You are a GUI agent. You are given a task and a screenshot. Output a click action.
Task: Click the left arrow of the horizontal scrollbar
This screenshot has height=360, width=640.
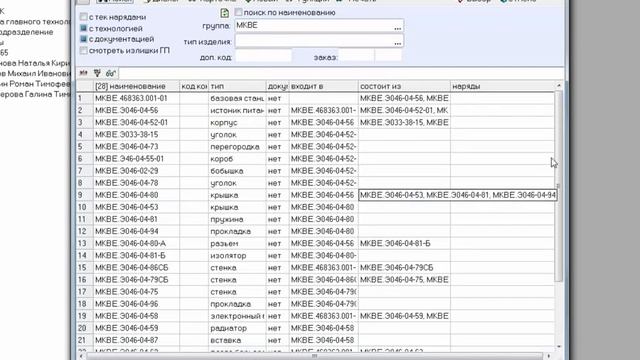[81, 356]
